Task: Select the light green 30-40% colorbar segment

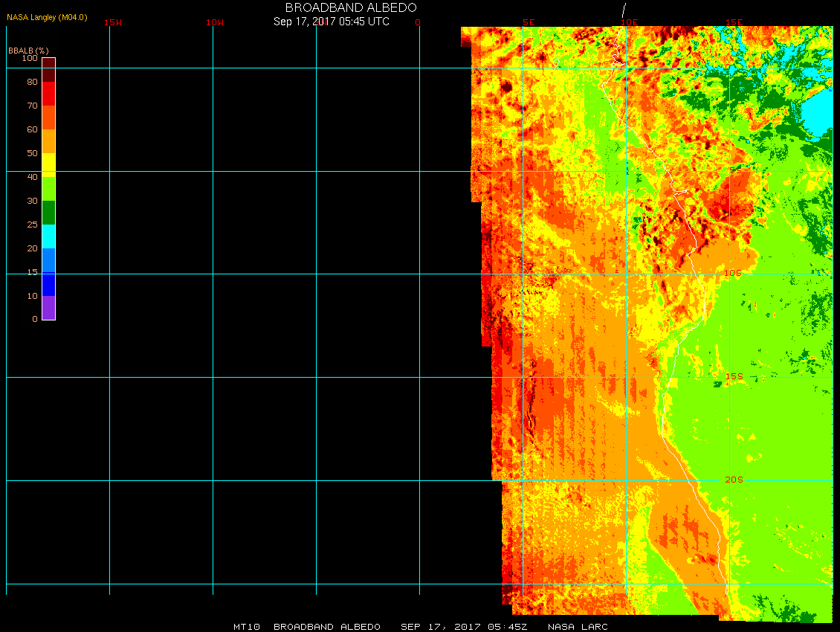Action: click(48, 189)
